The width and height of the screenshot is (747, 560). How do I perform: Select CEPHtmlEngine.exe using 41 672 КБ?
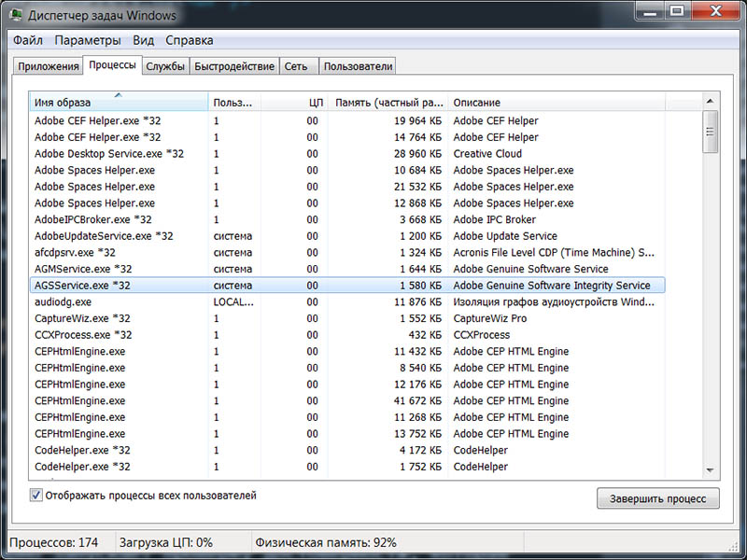[x=346, y=401]
